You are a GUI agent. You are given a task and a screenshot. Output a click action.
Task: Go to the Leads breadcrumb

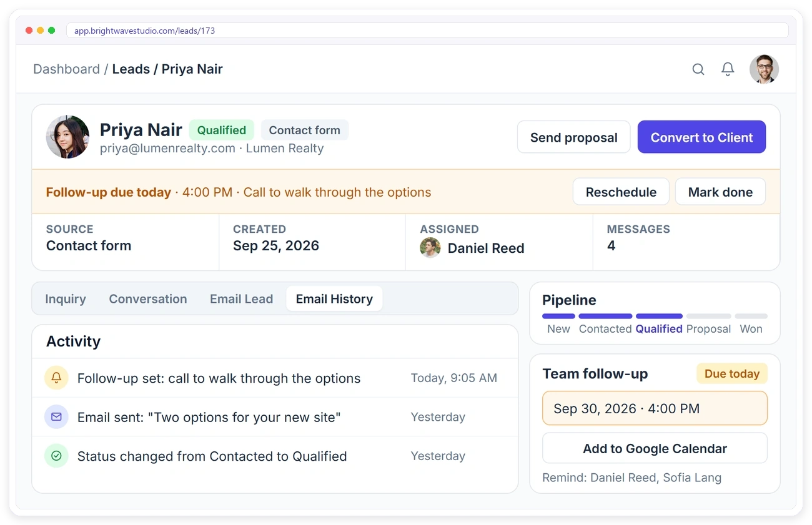point(131,69)
